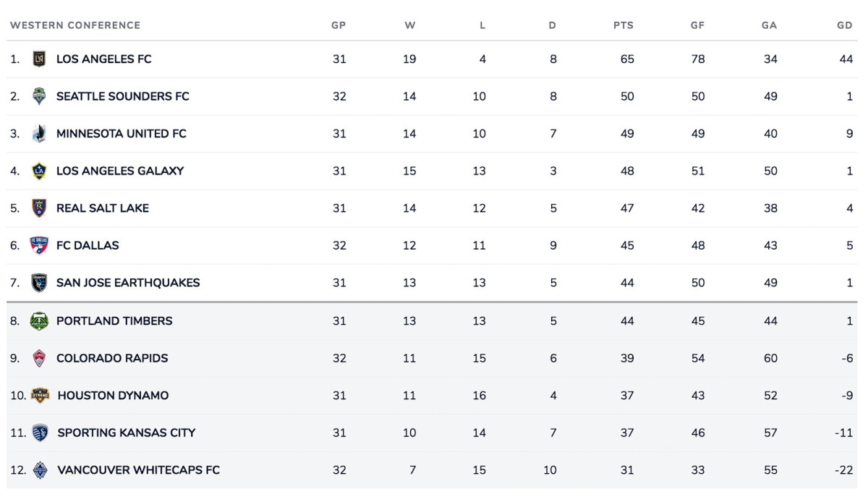
Task: Click the San Jose Earthquakes crest
Action: click(x=39, y=283)
